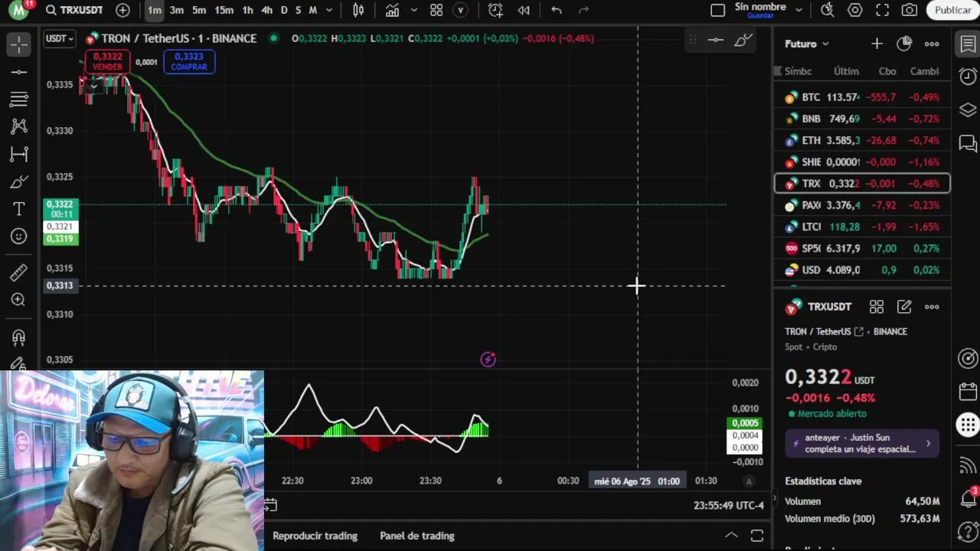Open candlestick chart type menu
This screenshot has width=980, height=551.
click(x=358, y=10)
